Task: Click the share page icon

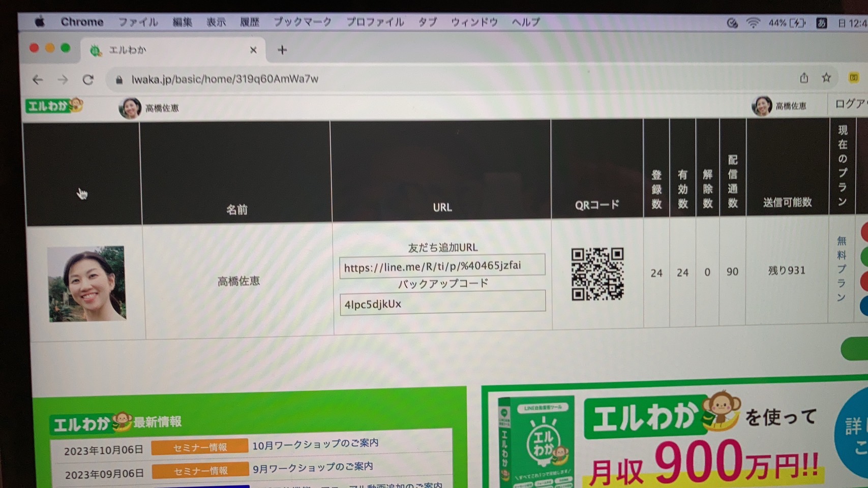Action: (803, 78)
